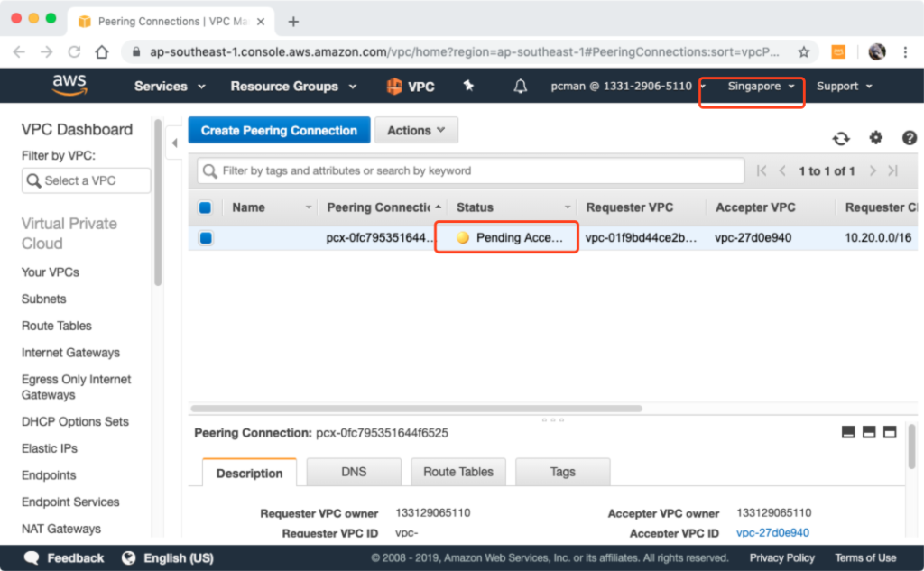Click the AWS logo home icon
The image size is (924, 571).
69,86
